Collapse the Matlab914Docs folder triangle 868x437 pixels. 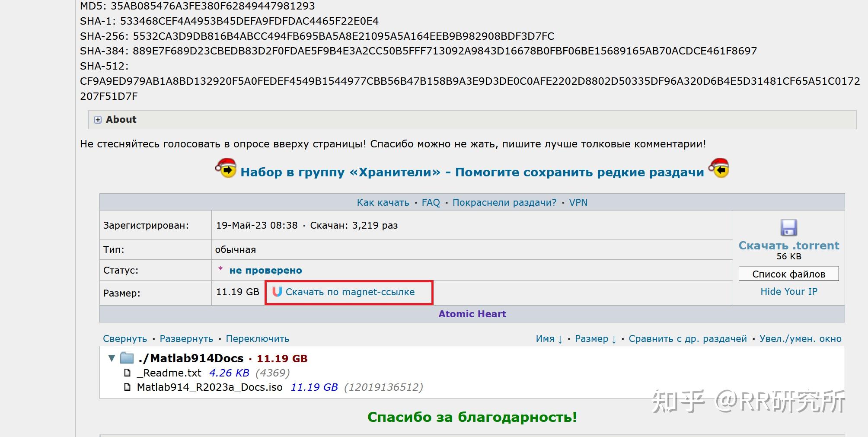pyautogui.click(x=112, y=358)
